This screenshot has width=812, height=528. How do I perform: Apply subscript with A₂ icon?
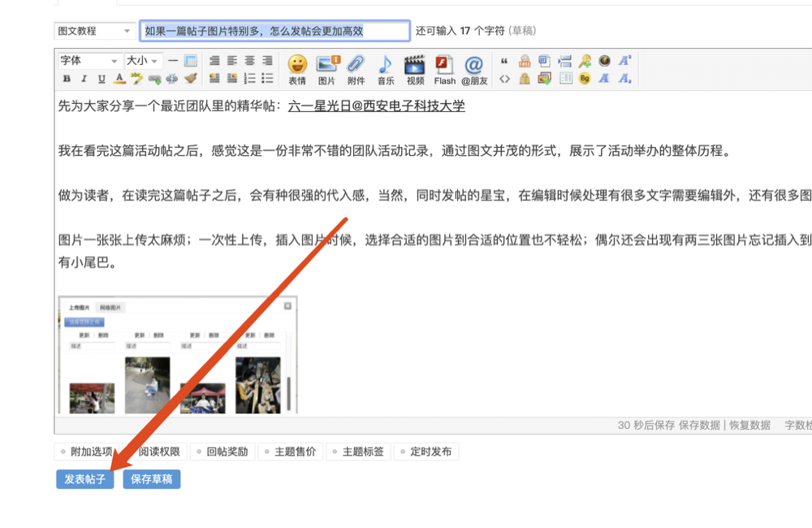pyautogui.click(x=624, y=79)
